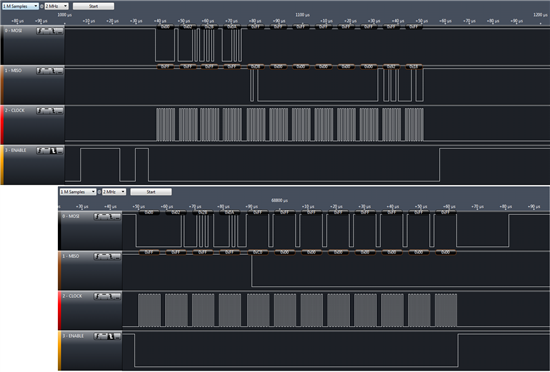The image size is (550, 372).
Task: Click the red color strip of upper CLOCK channel
Action: point(2,125)
